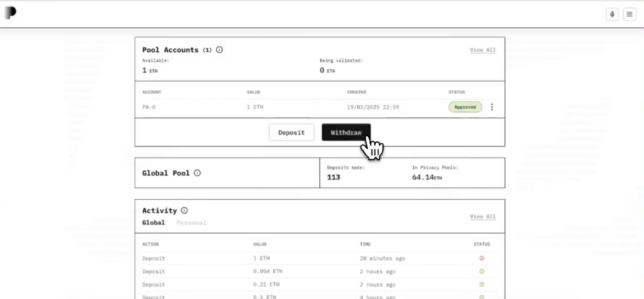Switch to the Personal activity tab
644x299 pixels.
pos(191,223)
